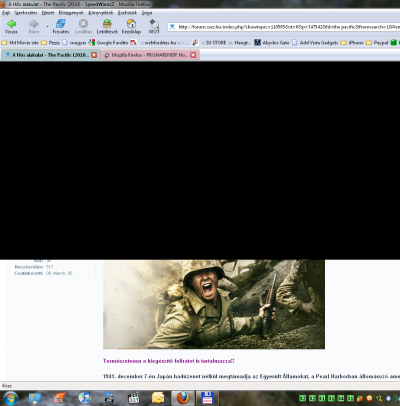Image resolution: width=400 pixels, height=406 pixels.
Task: Click the 'Hozzászólás: 517' profile line
Action: point(34,267)
